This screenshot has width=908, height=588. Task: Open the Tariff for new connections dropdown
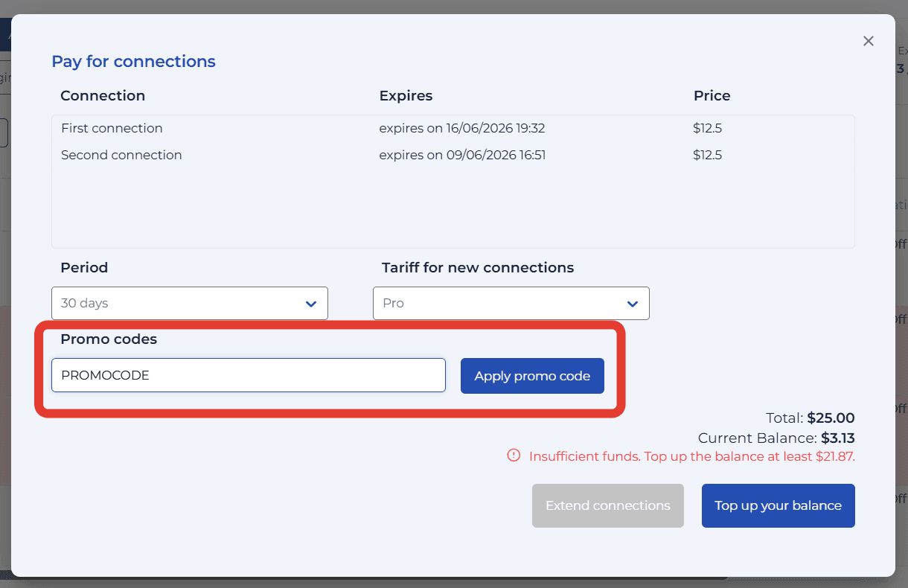click(511, 304)
